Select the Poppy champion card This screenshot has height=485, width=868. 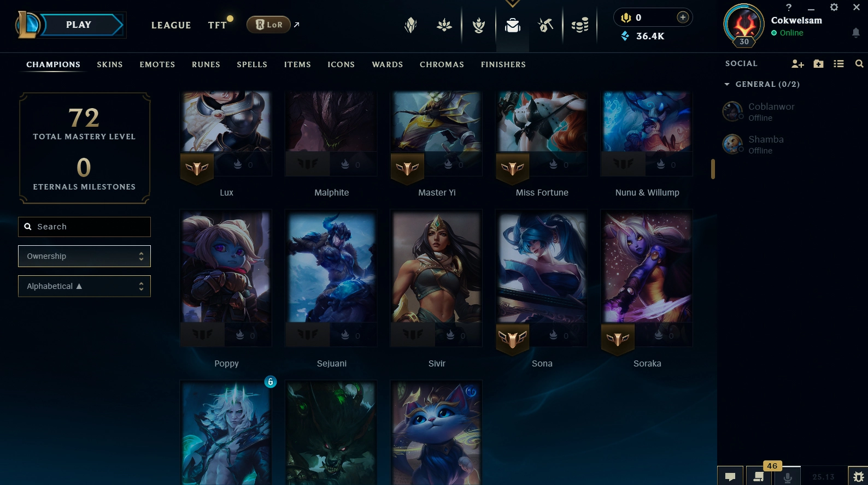click(226, 279)
